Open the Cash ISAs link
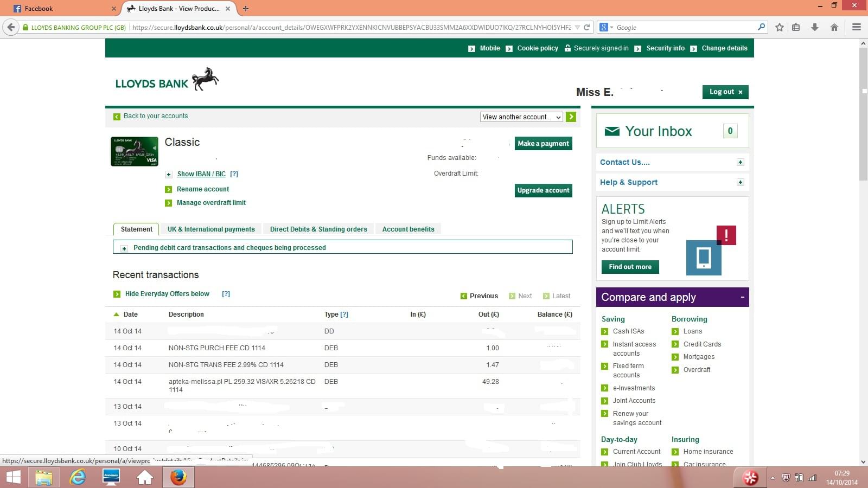 point(628,331)
